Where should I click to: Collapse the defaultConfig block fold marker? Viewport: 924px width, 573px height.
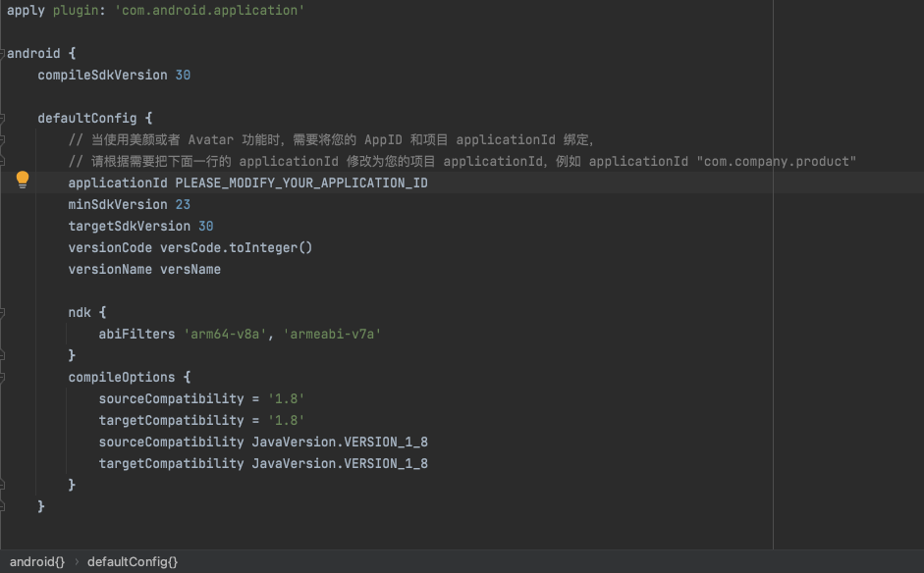[3, 118]
